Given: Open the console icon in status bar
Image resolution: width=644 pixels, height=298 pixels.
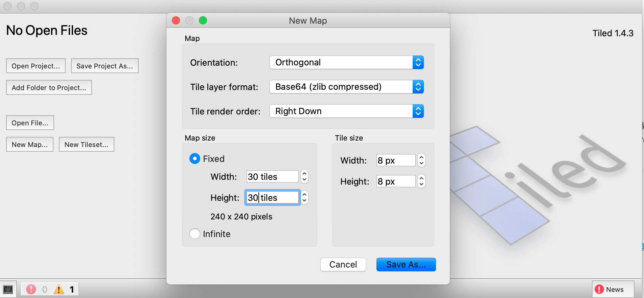Looking at the screenshot, I should pyautogui.click(x=8, y=289).
